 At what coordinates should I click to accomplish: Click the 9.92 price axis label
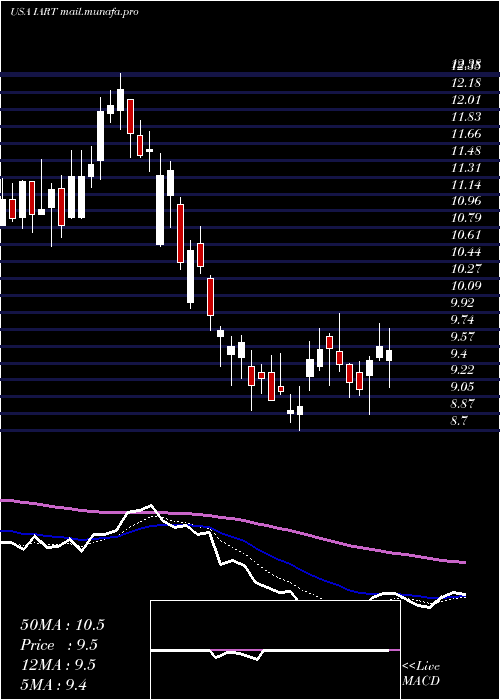463,303
